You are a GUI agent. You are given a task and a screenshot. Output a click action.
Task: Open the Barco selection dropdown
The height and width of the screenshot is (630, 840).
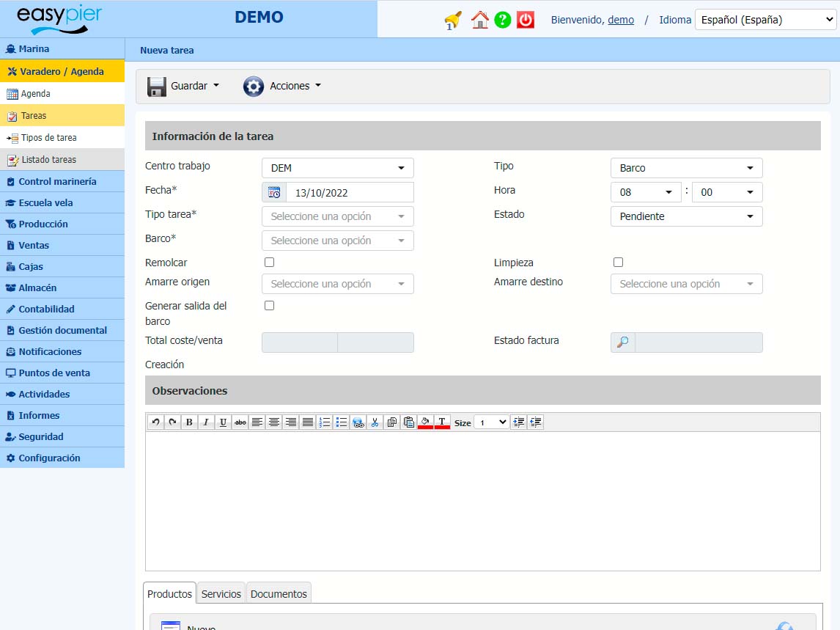pyautogui.click(x=337, y=241)
